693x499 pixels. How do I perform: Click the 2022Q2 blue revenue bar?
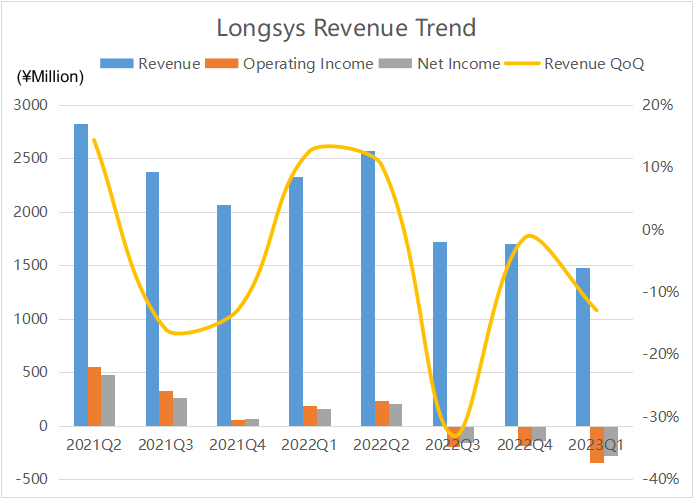368,289
